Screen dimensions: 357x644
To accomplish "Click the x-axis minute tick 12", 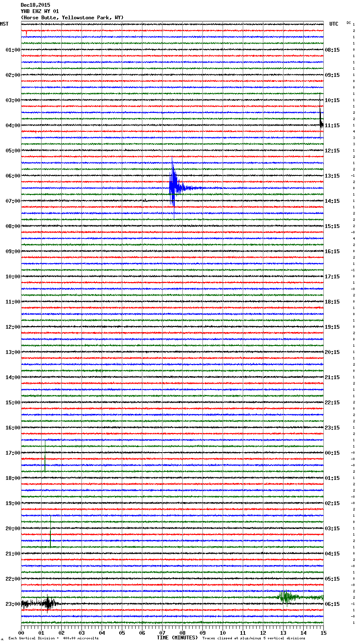I will pyautogui.click(x=263, y=632).
